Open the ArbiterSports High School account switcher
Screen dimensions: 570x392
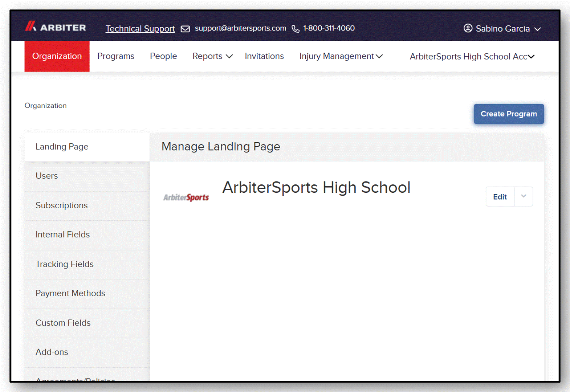click(x=472, y=57)
